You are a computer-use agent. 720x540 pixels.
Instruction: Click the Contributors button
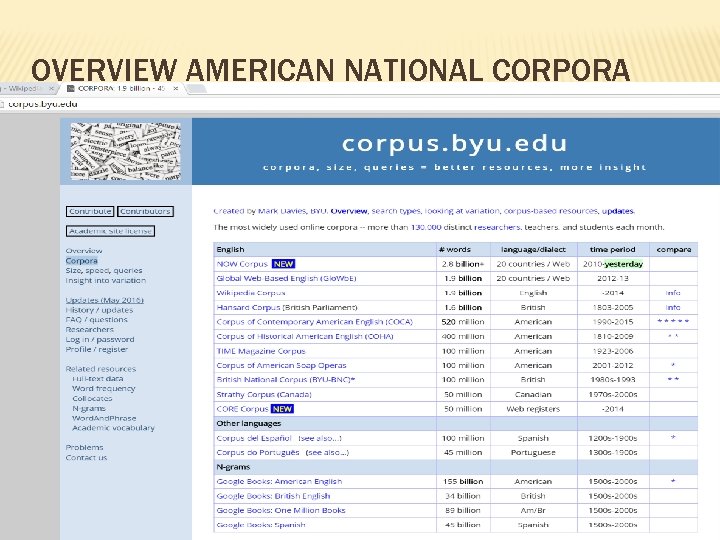(x=146, y=211)
